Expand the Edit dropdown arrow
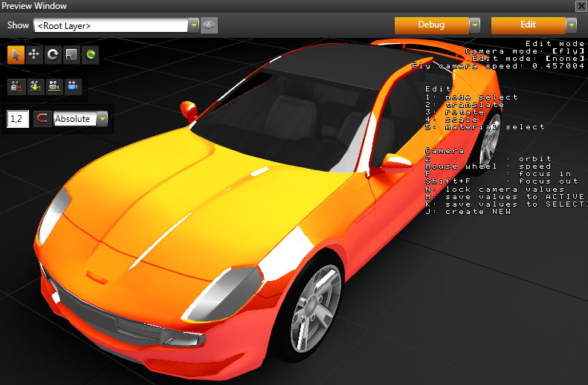The width and height of the screenshot is (588, 385). (571, 25)
